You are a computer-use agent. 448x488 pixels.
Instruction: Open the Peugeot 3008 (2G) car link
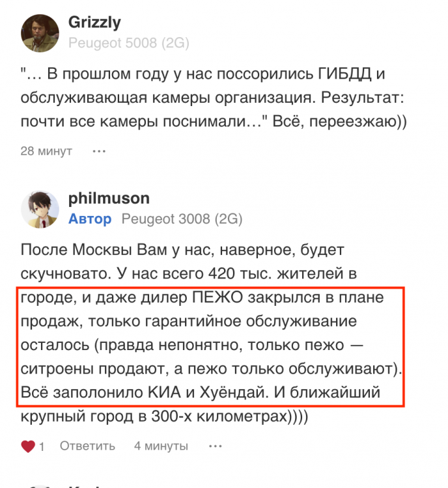click(182, 219)
